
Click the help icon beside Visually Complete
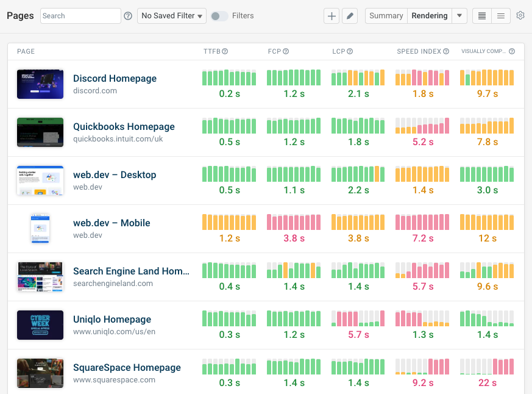coord(512,51)
